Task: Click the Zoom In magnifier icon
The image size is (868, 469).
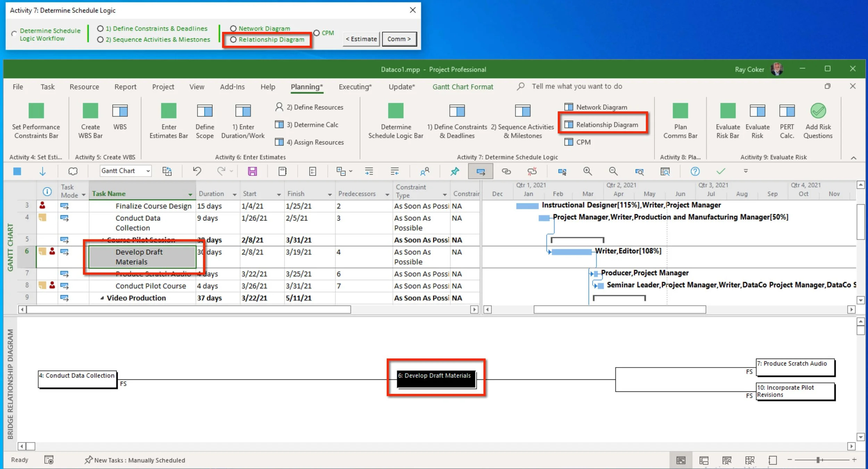Action: [x=587, y=171]
